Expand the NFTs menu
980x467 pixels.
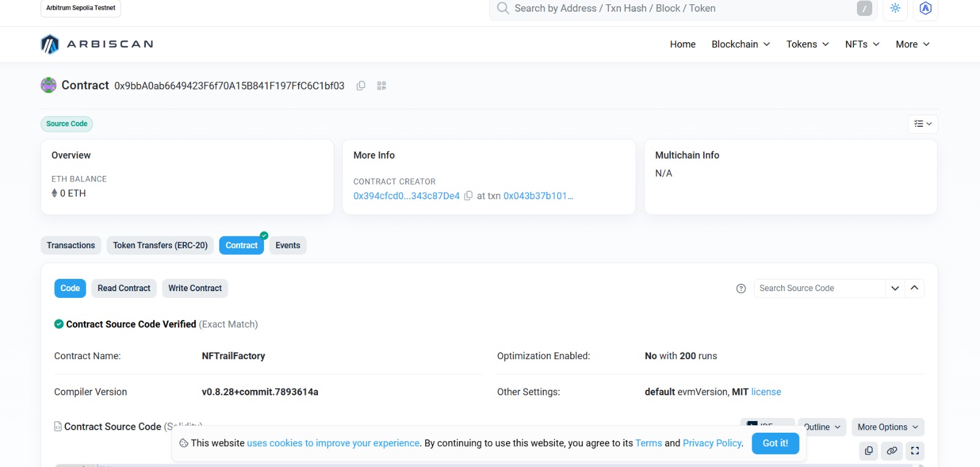coord(862,44)
